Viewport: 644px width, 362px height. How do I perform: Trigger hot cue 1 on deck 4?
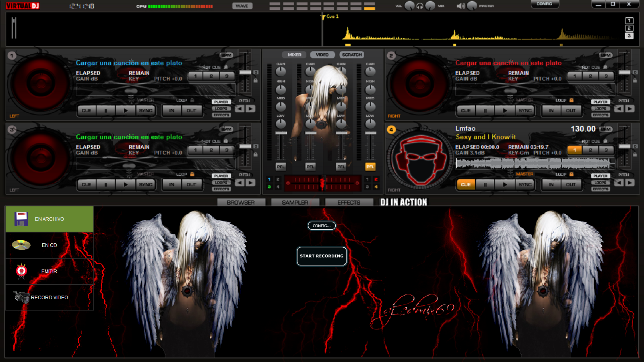pyautogui.click(x=575, y=150)
